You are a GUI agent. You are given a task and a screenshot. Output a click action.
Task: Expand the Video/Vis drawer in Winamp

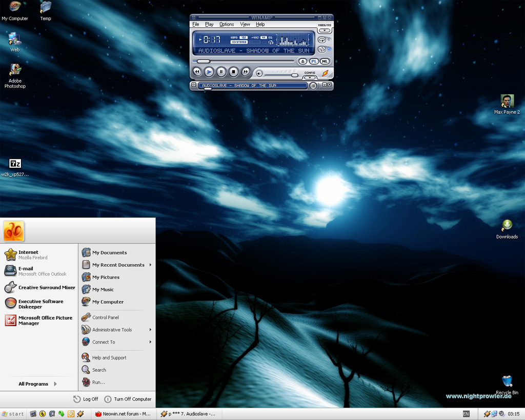pos(324,30)
